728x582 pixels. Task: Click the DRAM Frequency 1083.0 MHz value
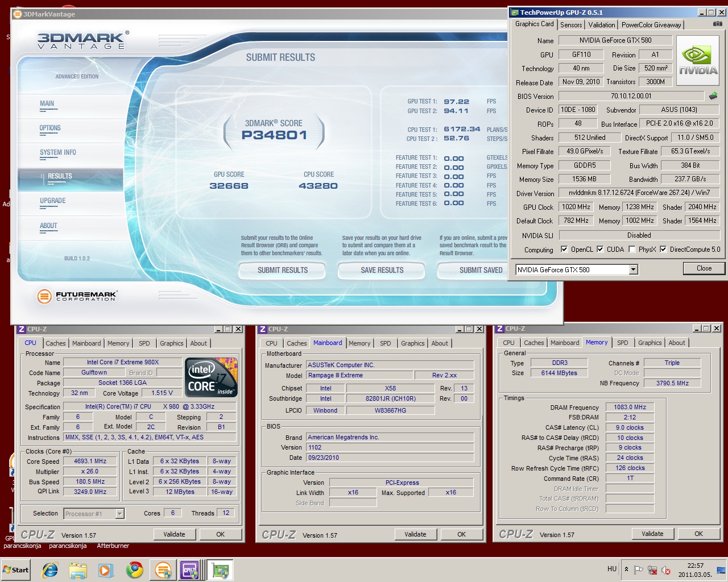[x=630, y=407]
